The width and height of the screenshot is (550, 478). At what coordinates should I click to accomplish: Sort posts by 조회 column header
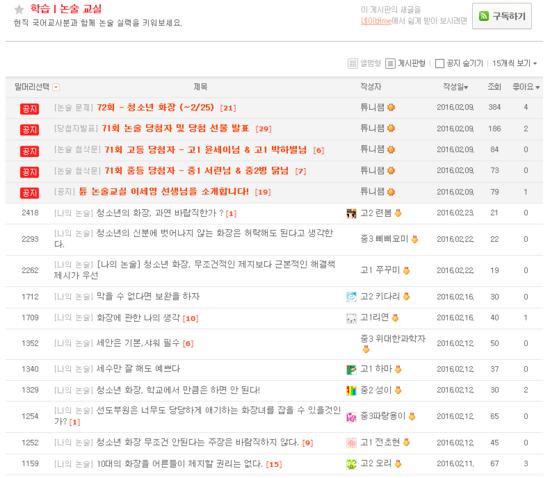495,87
